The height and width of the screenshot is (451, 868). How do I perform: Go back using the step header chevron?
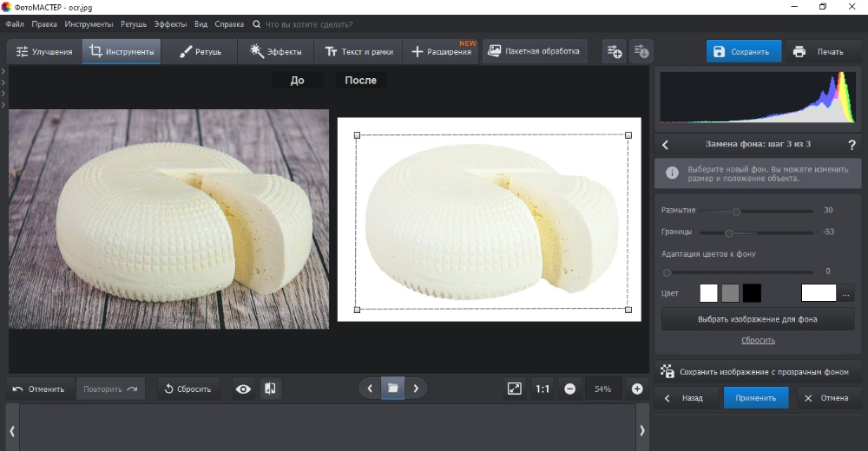click(666, 145)
